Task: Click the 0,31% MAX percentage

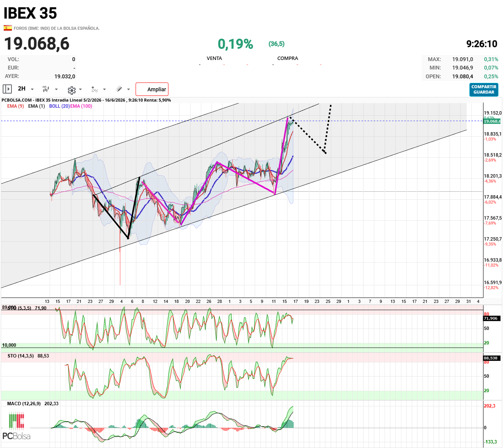Action: coord(491,59)
